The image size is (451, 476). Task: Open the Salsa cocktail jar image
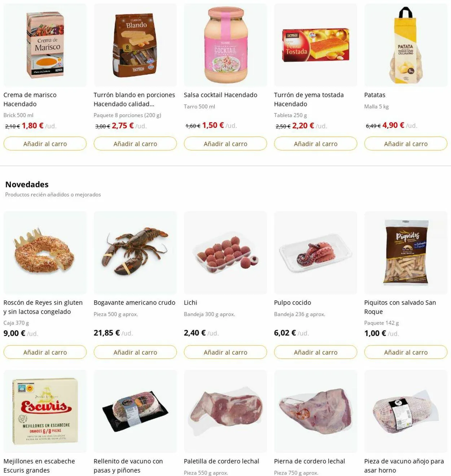click(225, 45)
